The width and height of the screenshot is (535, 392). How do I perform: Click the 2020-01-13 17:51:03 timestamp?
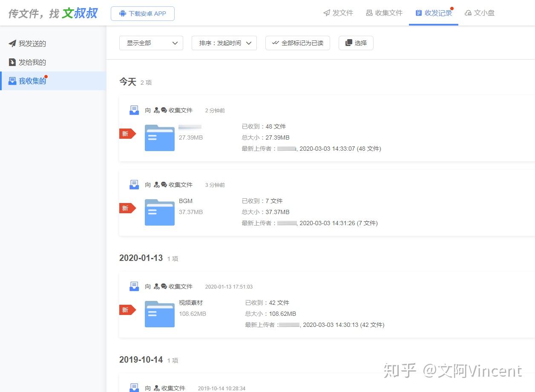click(x=229, y=287)
